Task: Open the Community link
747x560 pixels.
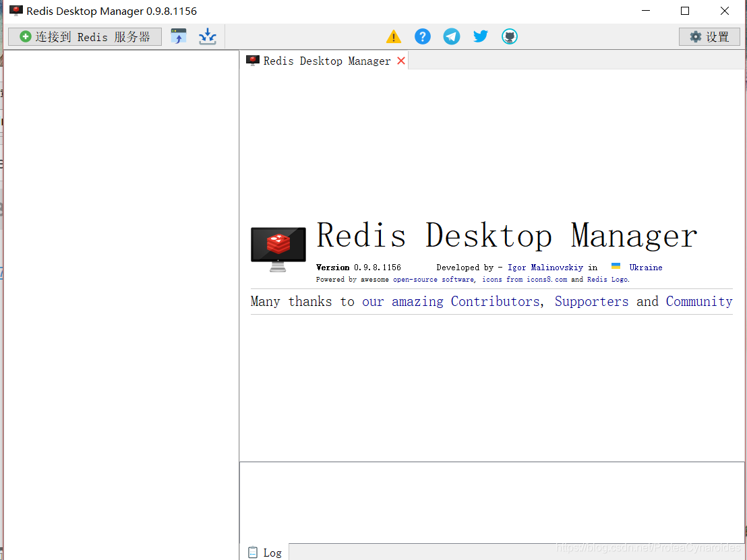Action: [x=699, y=301]
